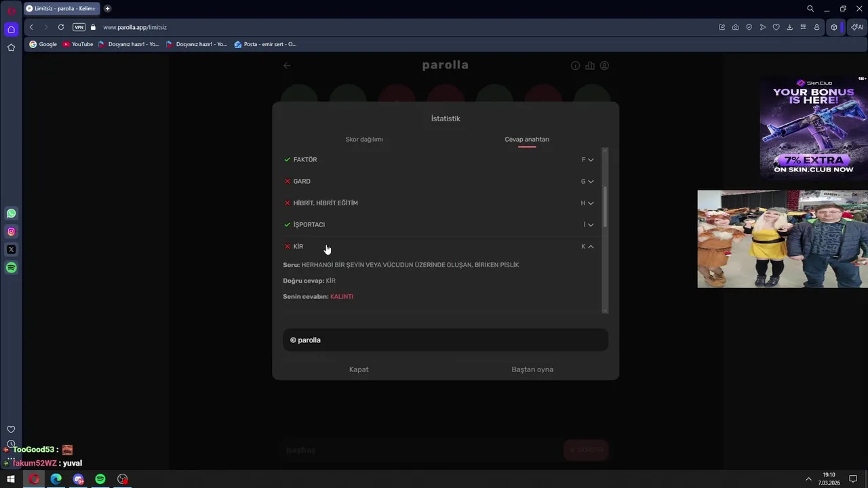The image size is (868, 488).
Task: Open Instagram in the Opera sidebar
Action: click(11, 232)
